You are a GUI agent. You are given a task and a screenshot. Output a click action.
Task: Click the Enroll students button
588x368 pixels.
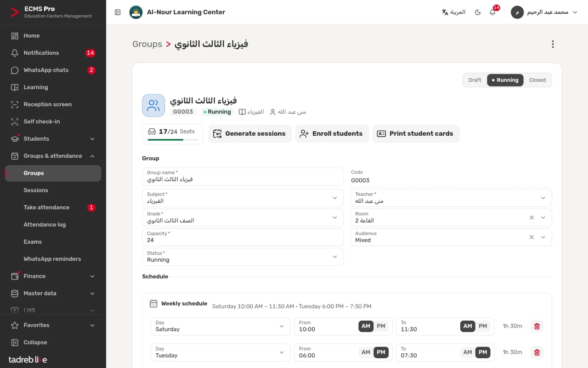pos(332,134)
